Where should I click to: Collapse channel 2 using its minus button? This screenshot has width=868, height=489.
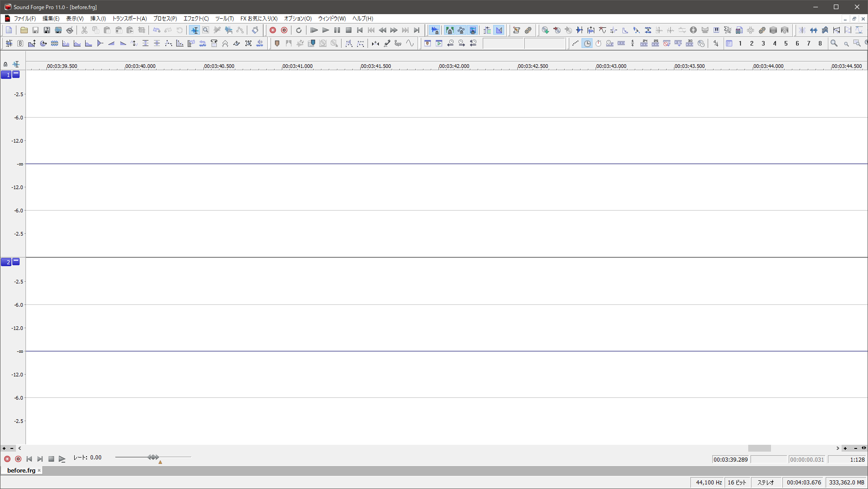(16, 262)
